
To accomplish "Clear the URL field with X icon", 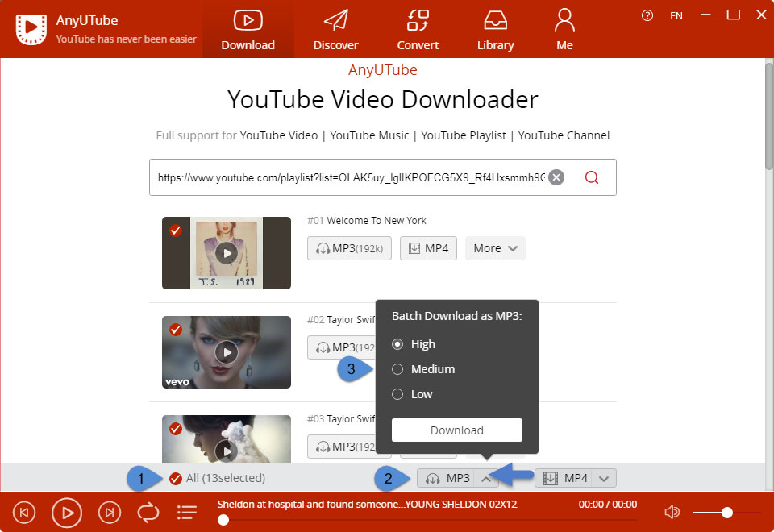I will click(556, 177).
